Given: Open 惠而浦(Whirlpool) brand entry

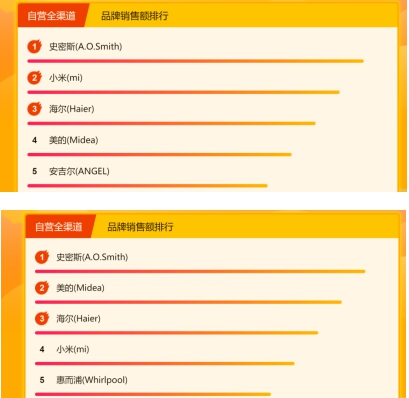Looking at the screenshot, I should tap(92, 380).
